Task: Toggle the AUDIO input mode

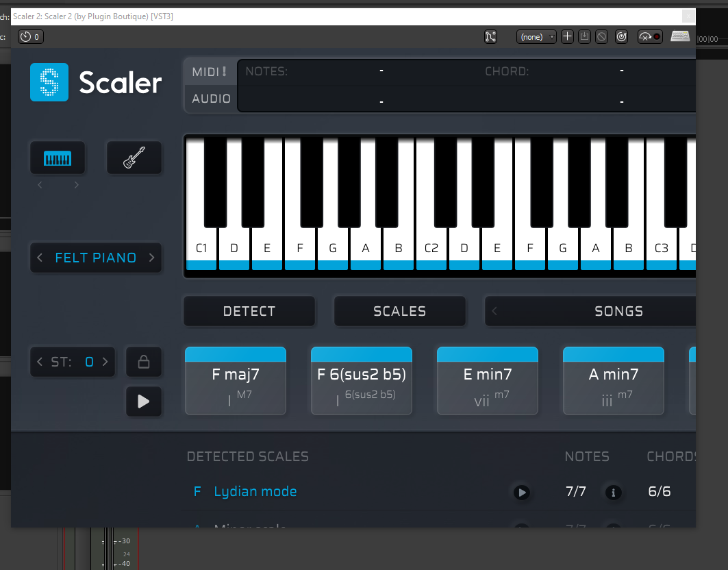Action: [x=211, y=99]
